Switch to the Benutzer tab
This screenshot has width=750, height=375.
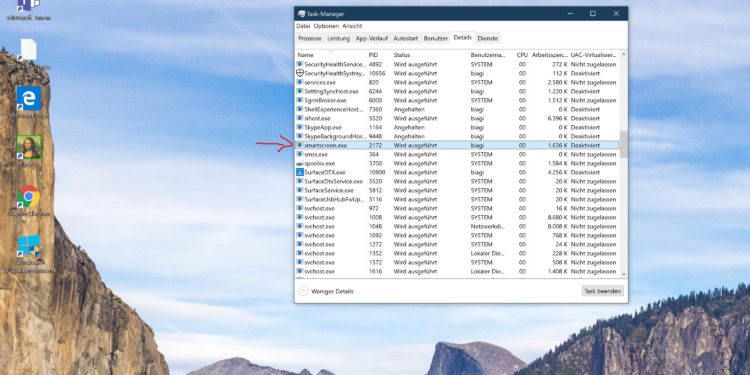pos(436,38)
